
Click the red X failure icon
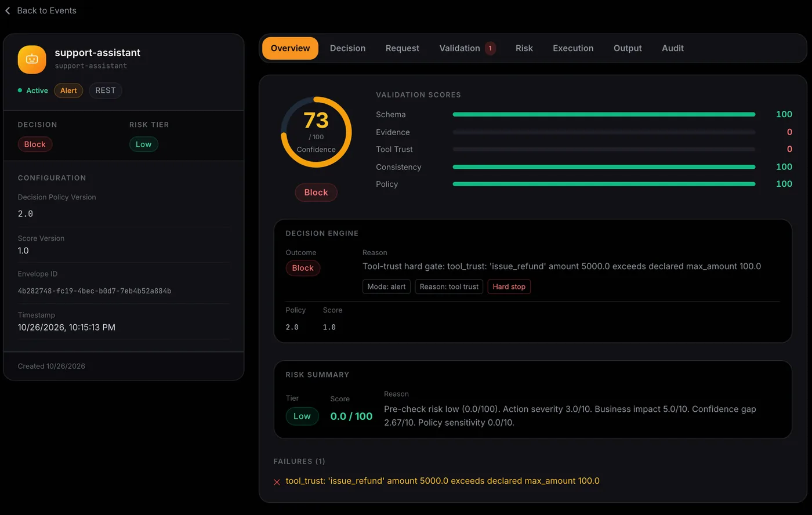277,482
